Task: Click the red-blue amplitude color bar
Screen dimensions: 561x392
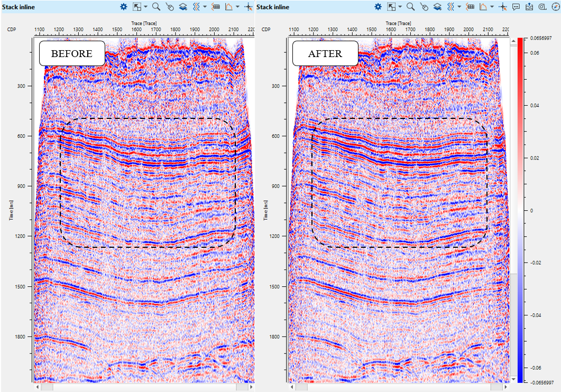Action: pyautogui.click(x=520, y=210)
